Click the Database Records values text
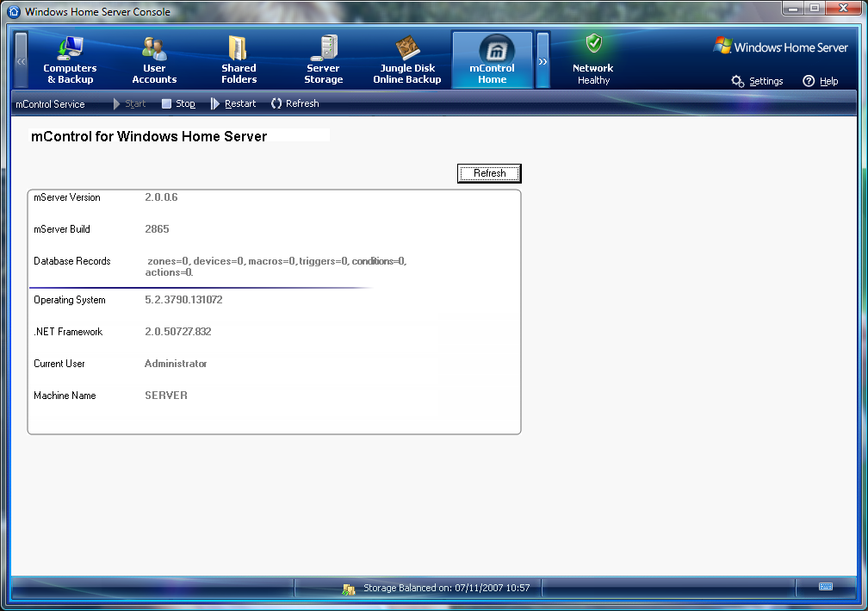 pos(276,266)
